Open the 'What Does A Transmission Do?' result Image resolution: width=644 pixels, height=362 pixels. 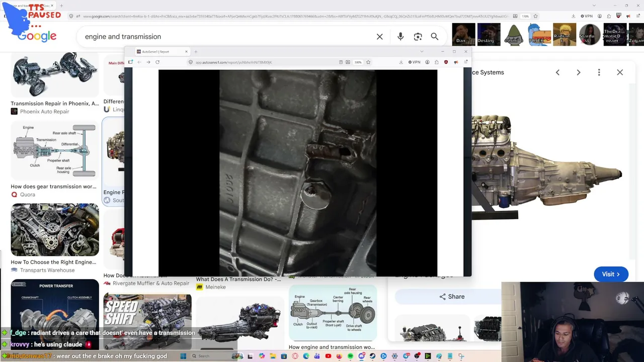[x=238, y=279]
